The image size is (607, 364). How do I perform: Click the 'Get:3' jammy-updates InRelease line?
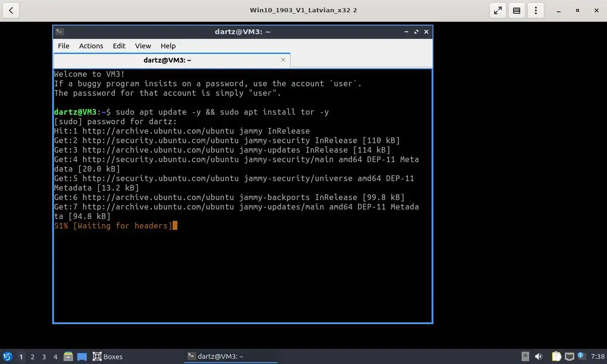tap(222, 150)
